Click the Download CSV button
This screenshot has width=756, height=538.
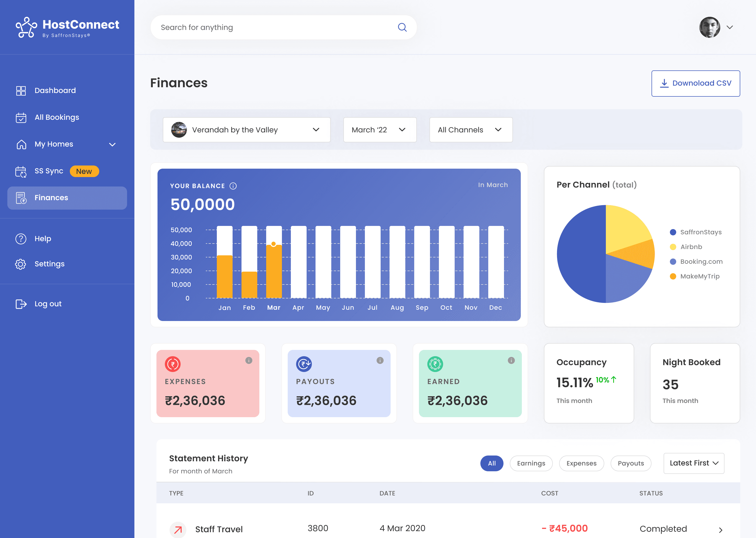(695, 83)
